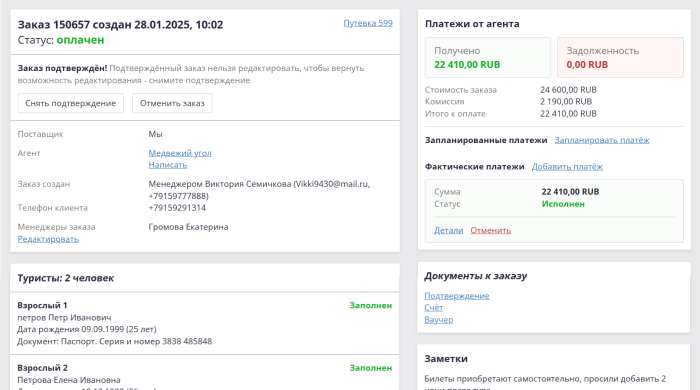The width and height of the screenshot is (700, 390).
Task: Click the Написать link under the agent
Action: click(168, 165)
